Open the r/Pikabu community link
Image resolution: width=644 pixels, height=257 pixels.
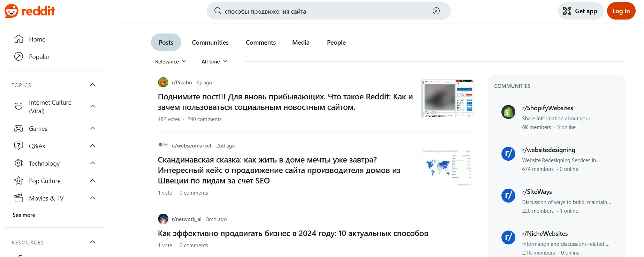[182, 83]
